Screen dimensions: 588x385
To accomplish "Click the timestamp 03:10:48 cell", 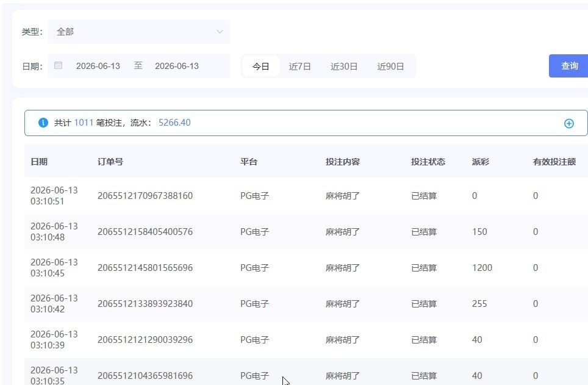I will [x=54, y=231].
